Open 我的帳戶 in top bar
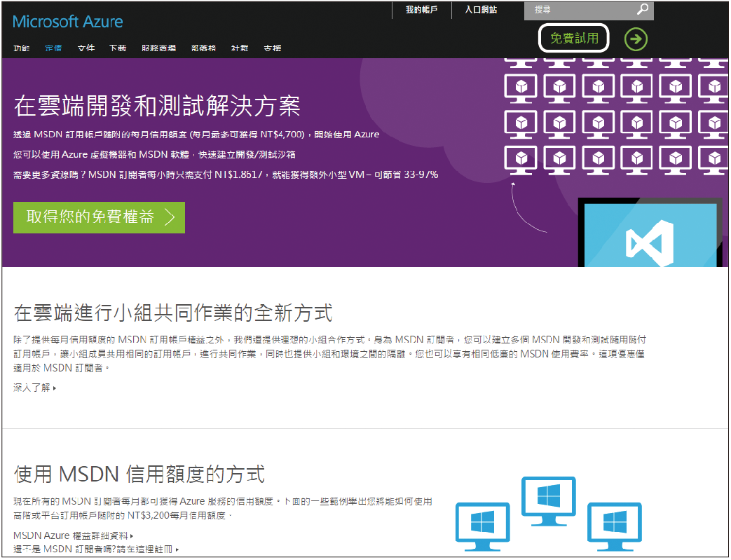The height and width of the screenshot is (560, 731). [421, 9]
